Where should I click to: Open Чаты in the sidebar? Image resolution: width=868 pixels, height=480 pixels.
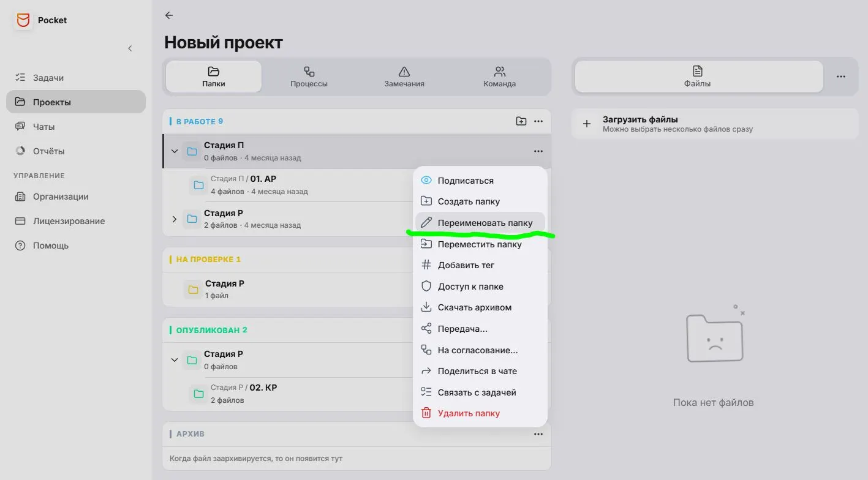(x=76, y=127)
